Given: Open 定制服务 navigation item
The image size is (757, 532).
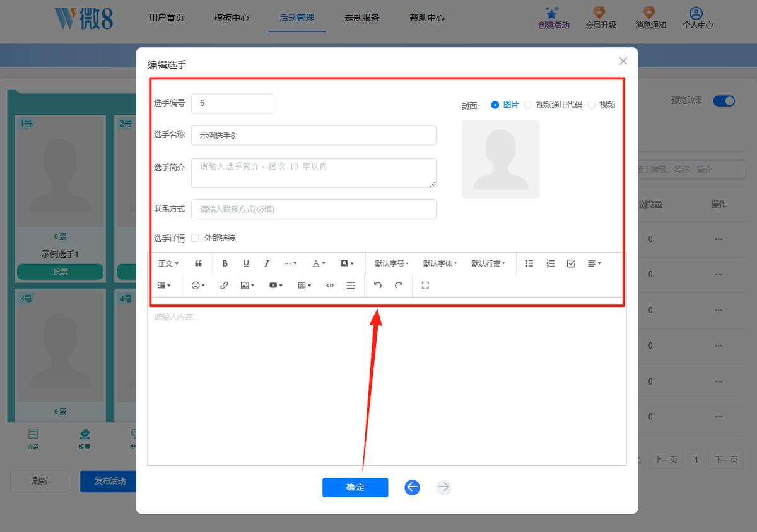Looking at the screenshot, I should 362,18.
